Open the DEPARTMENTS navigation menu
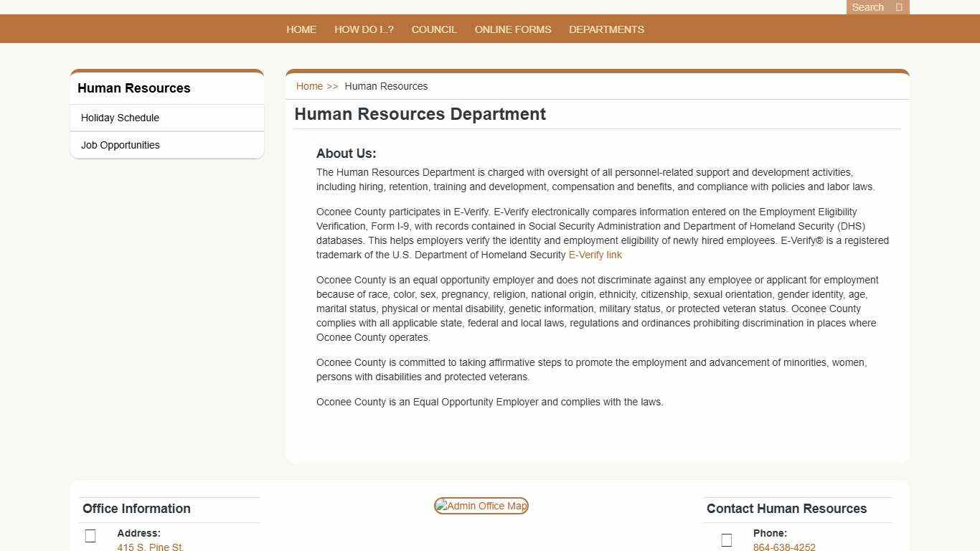 coord(606,29)
